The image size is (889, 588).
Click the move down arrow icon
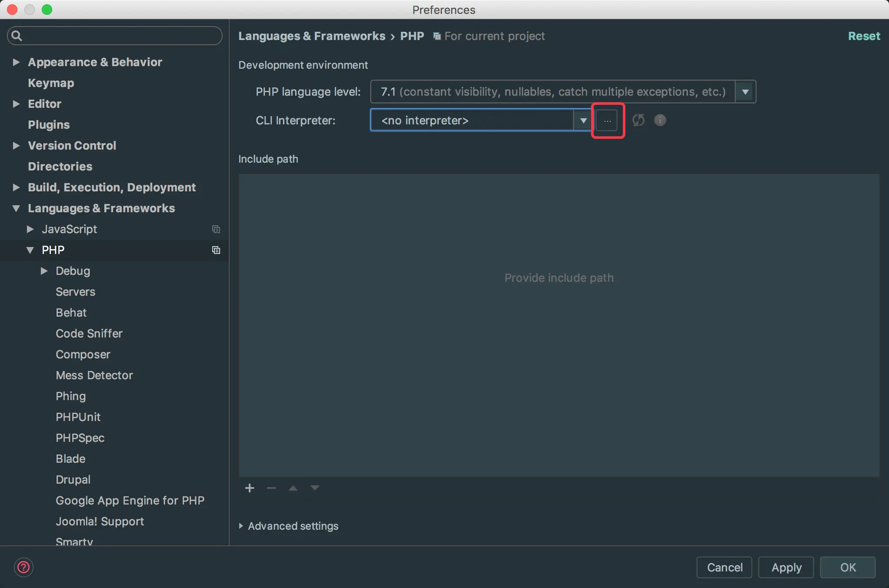coord(315,488)
